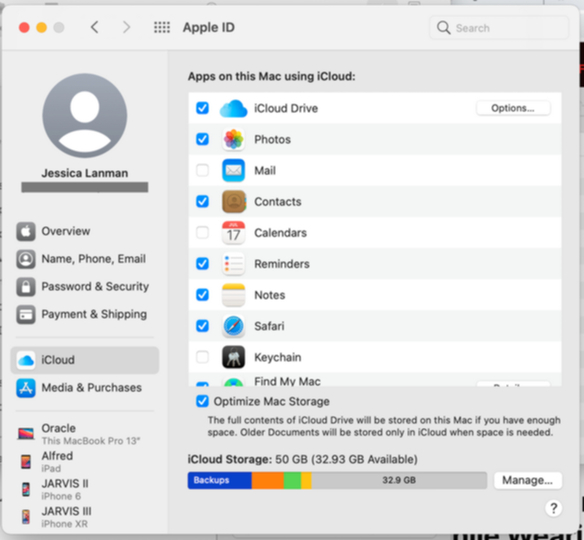The height and width of the screenshot is (540, 584).
Task: Click the user profile avatar picture
Action: point(85,115)
